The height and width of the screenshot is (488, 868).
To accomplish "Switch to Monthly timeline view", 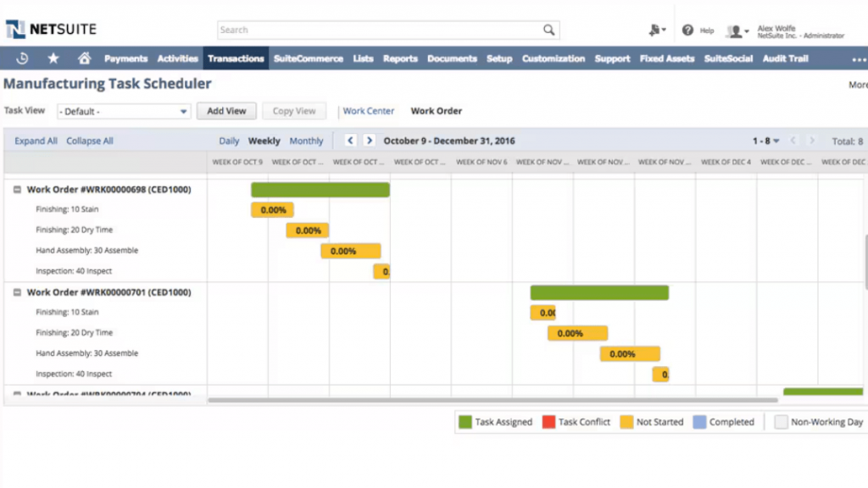I will pos(306,141).
